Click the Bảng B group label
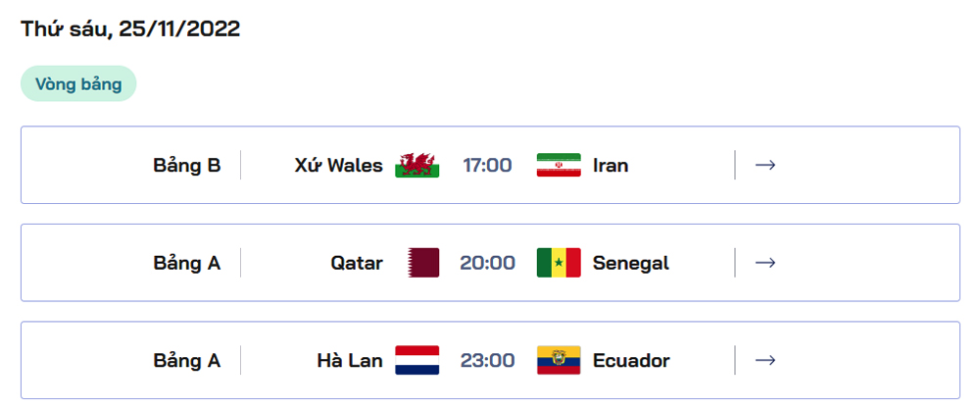This screenshot has width=980, height=409. point(187,166)
